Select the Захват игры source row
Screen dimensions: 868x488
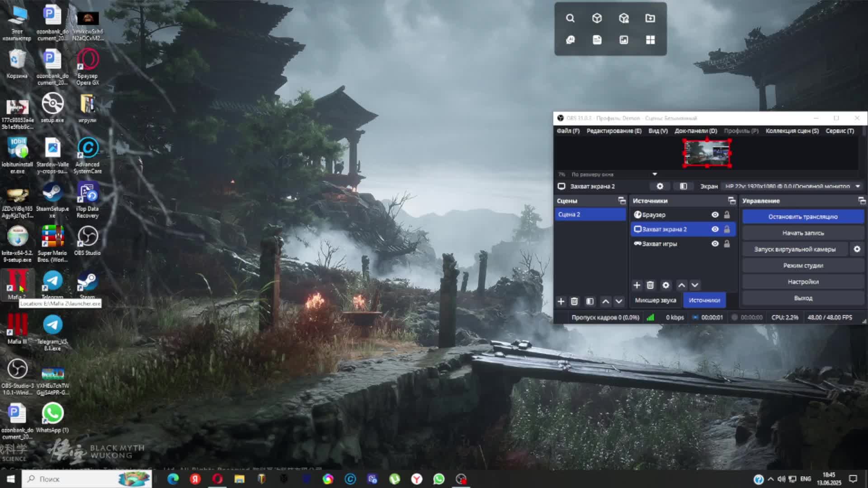683,244
